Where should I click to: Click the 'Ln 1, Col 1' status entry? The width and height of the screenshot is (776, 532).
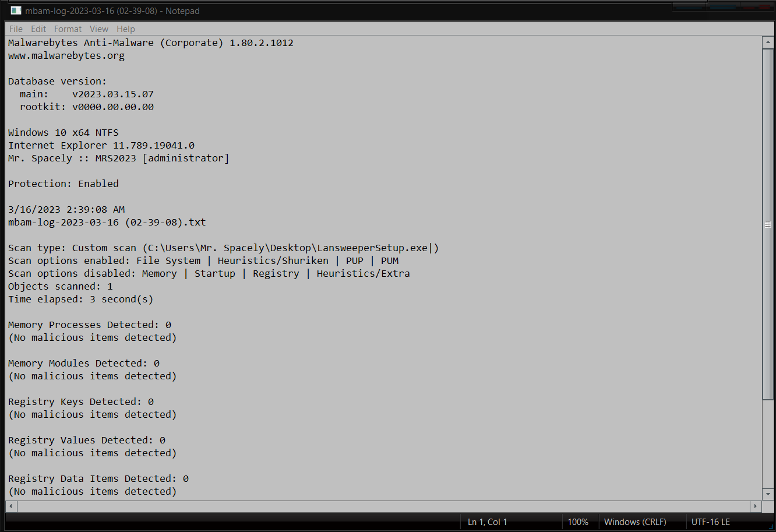pyautogui.click(x=487, y=522)
